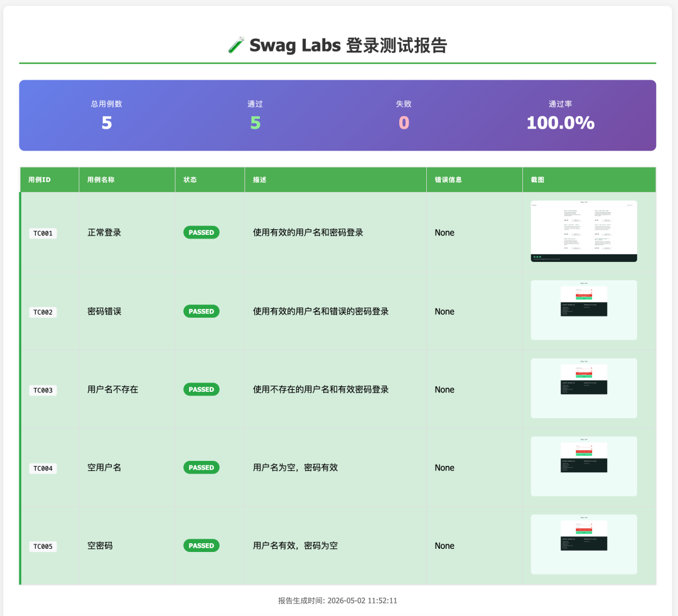Select the TC003 ID label
Image resolution: width=678 pixels, height=616 pixels.
pyautogui.click(x=43, y=390)
